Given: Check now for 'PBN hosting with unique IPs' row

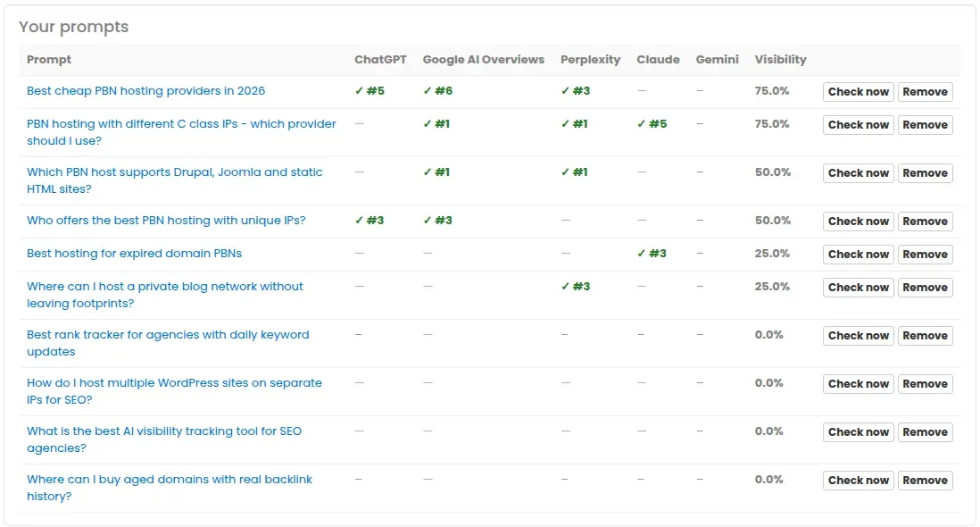Looking at the screenshot, I should point(858,222).
